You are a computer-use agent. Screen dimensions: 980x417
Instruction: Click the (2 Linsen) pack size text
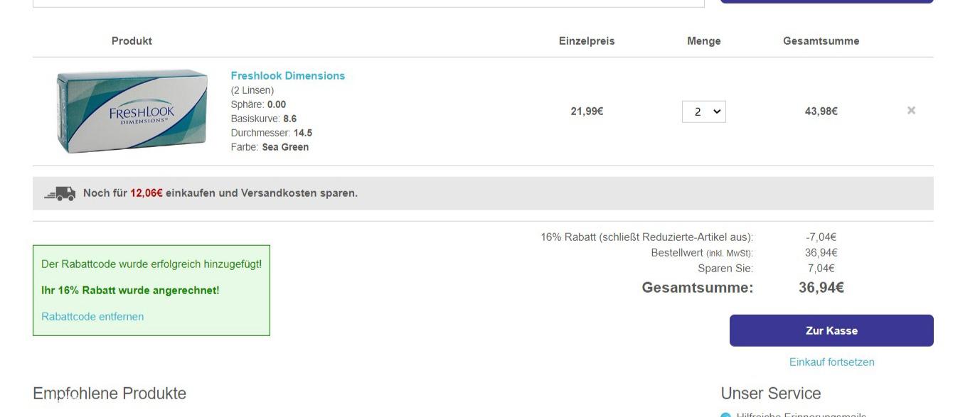252,90
